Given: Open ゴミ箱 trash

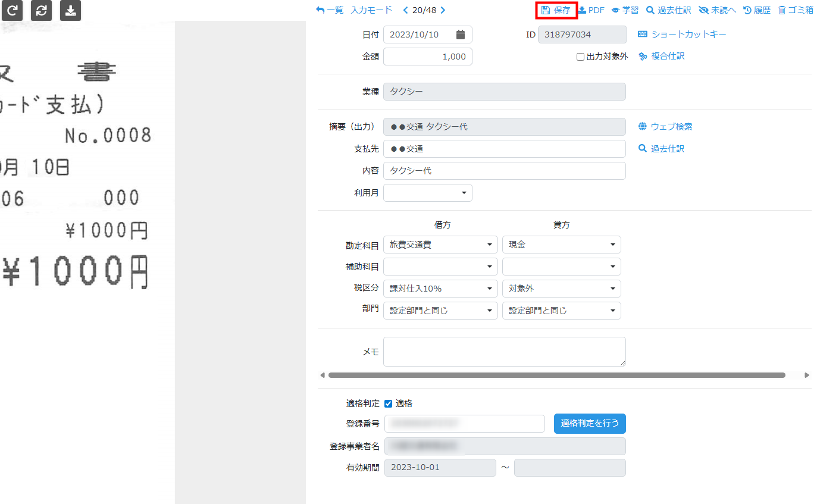Looking at the screenshot, I should (795, 10).
